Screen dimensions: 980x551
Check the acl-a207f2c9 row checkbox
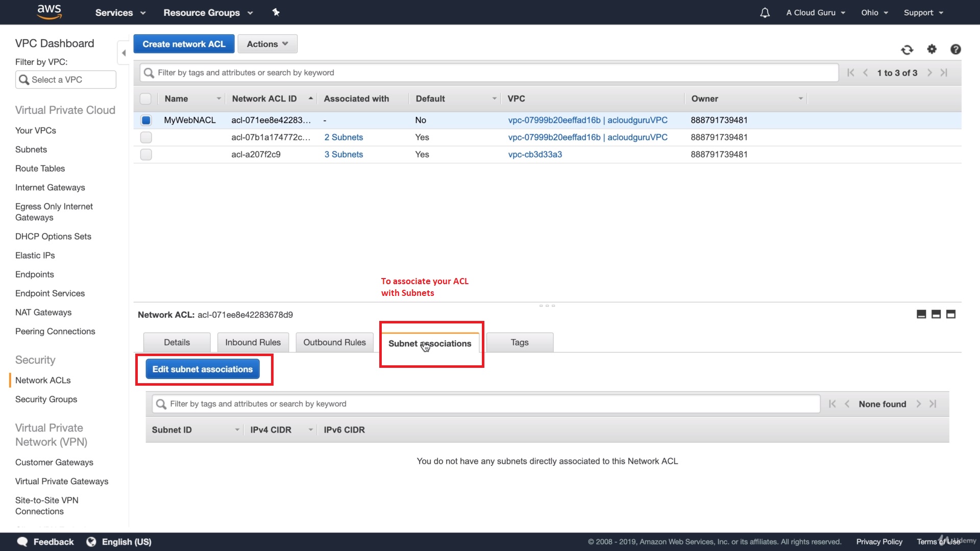[146, 155]
